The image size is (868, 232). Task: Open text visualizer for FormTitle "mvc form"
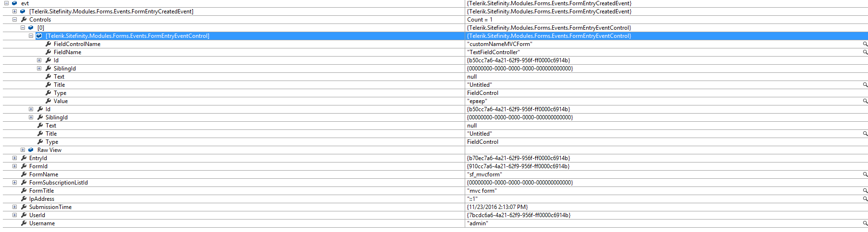click(865, 191)
